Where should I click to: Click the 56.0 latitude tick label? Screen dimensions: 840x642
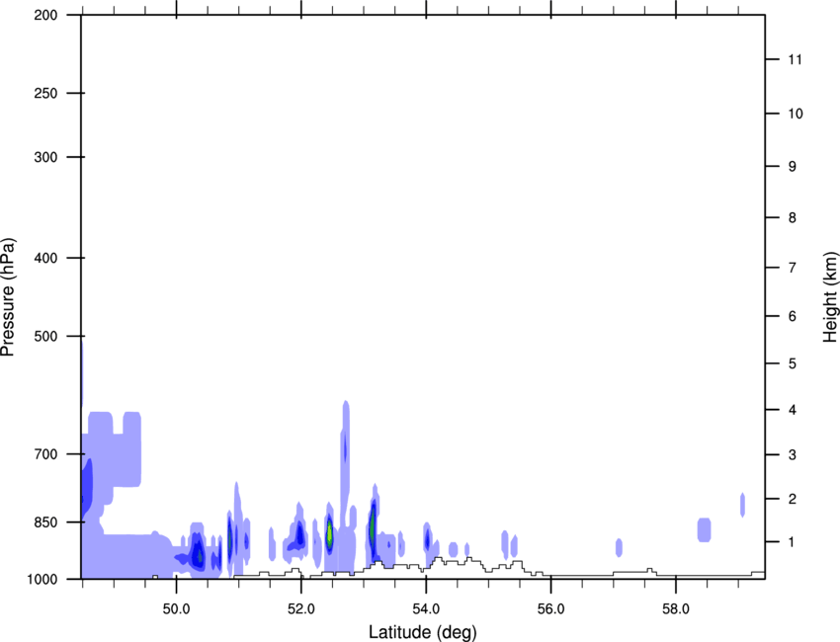[x=550, y=609]
